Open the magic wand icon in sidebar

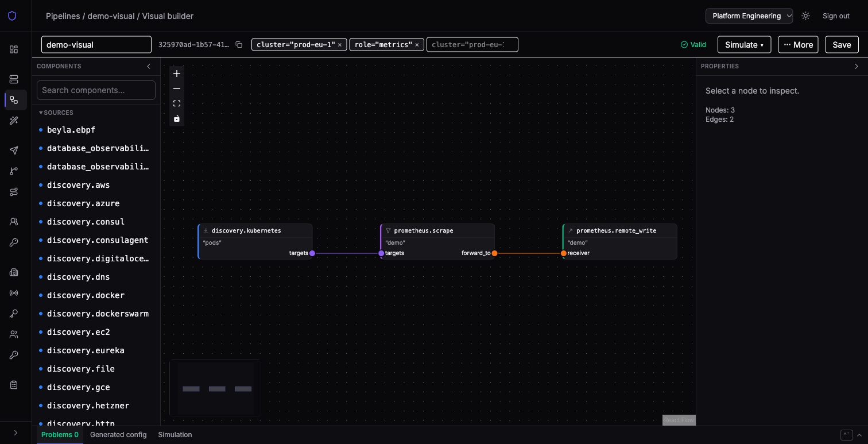click(x=14, y=121)
